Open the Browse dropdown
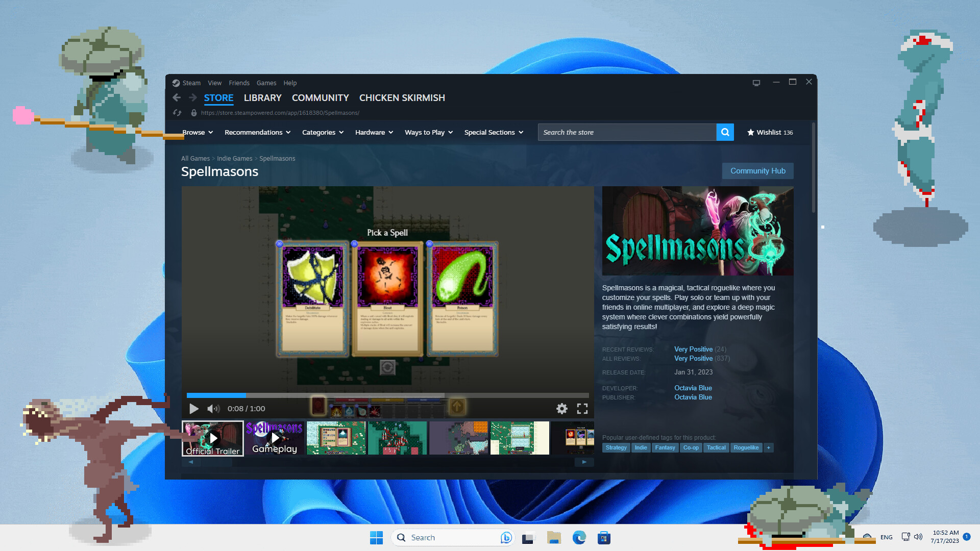 click(197, 132)
